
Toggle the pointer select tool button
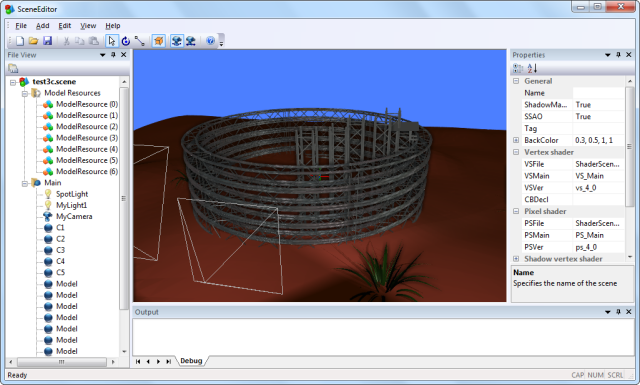click(x=111, y=41)
